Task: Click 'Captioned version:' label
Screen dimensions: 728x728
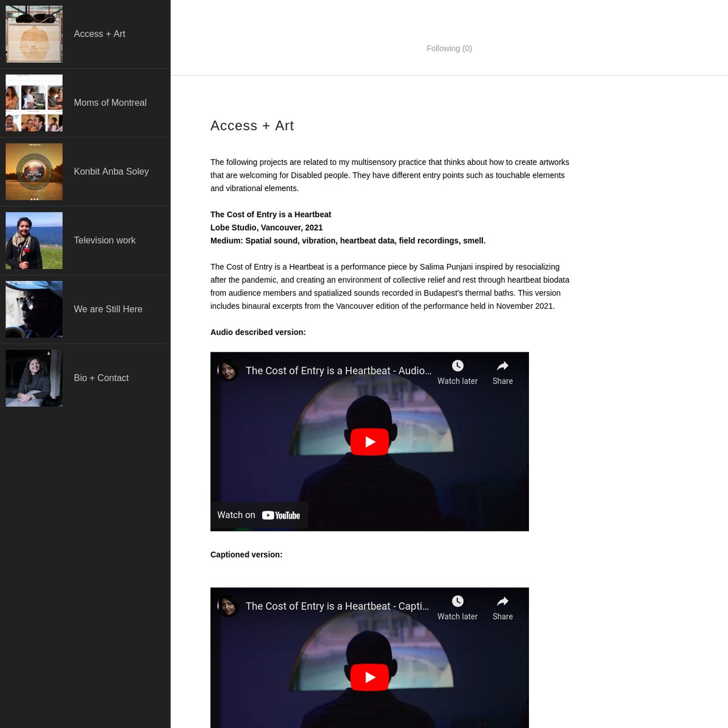Action: click(246, 554)
